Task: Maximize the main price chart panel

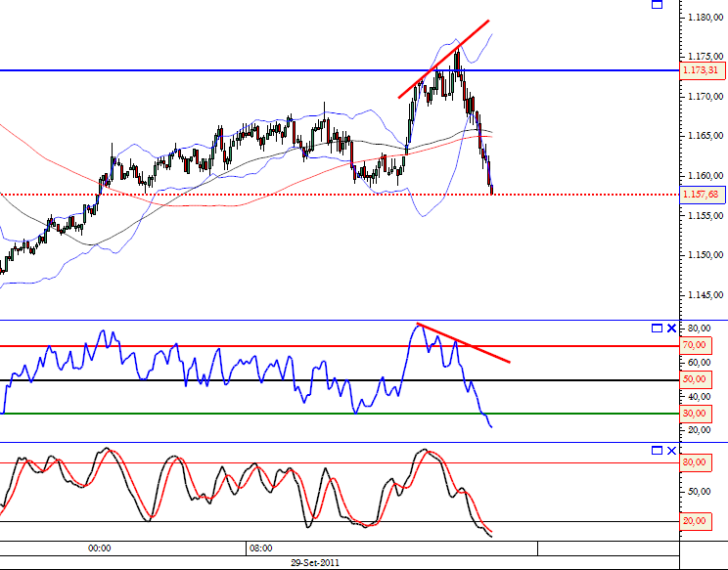Action: (657, 4)
